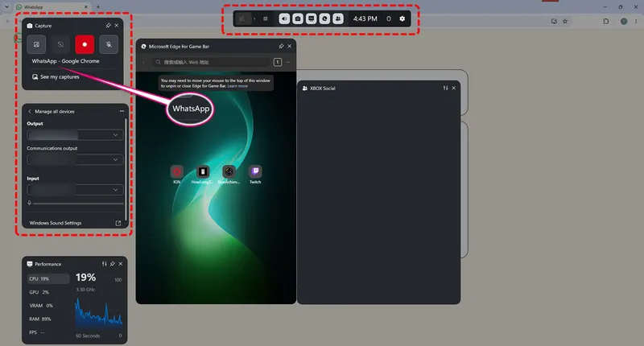The height and width of the screenshot is (346, 644).
Task: Select the CPU 19% metric
Action: (48, 278)
